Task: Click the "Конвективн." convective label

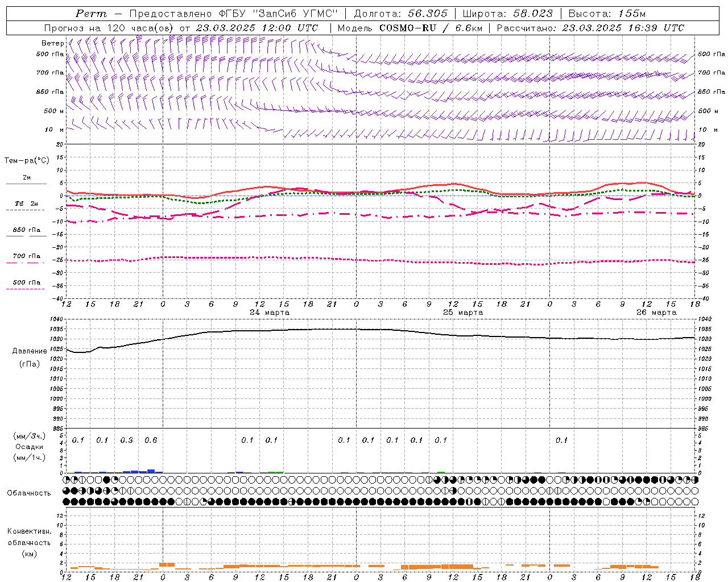Action: pyautogui.click(x=29, y=531)
